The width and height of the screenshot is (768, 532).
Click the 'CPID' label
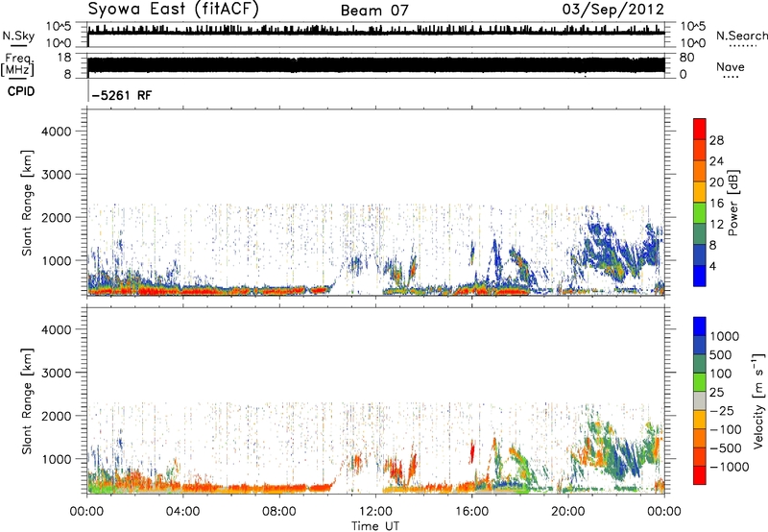coord(21,91)
